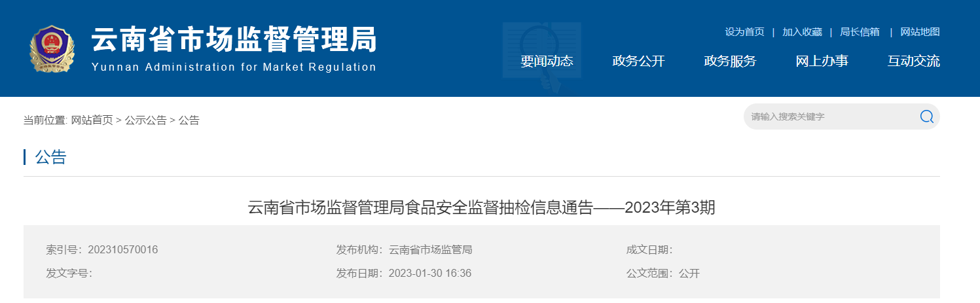Go to the 网上办事 section
Screen dimensions: 980x303
(x=822, y=61)
